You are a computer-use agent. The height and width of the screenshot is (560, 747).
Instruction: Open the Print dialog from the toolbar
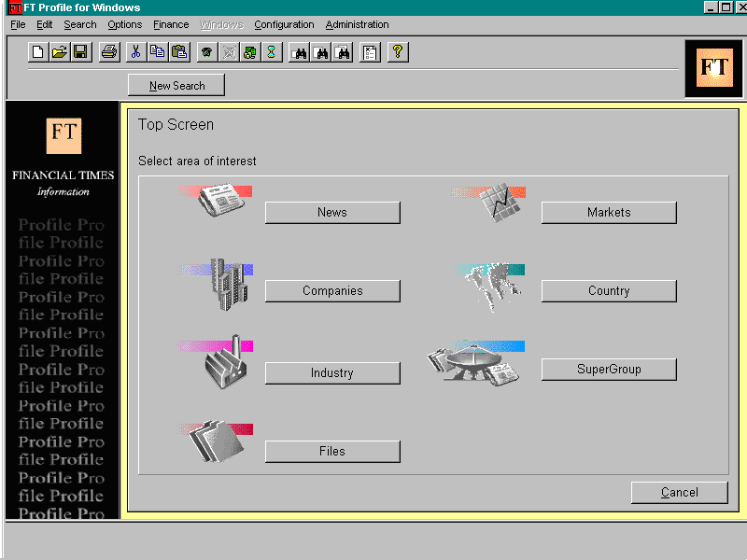coord(108,51)
